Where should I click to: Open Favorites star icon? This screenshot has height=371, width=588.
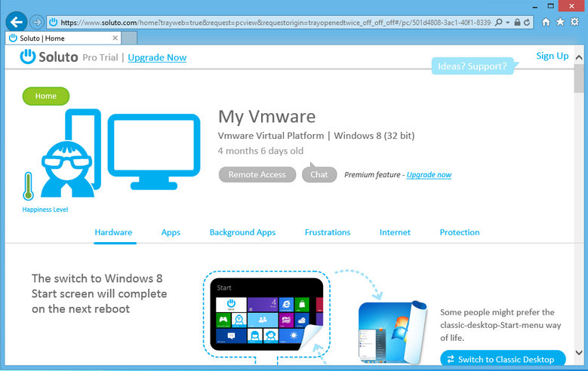560,22
